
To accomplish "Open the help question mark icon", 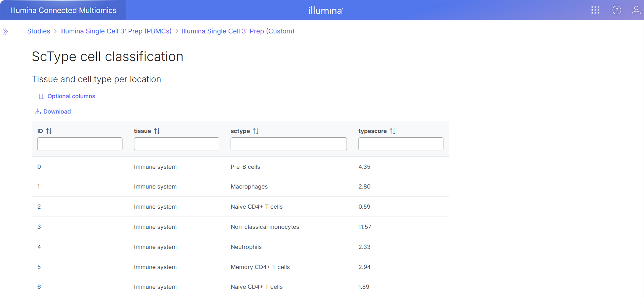I will click(x=617, y=10).
